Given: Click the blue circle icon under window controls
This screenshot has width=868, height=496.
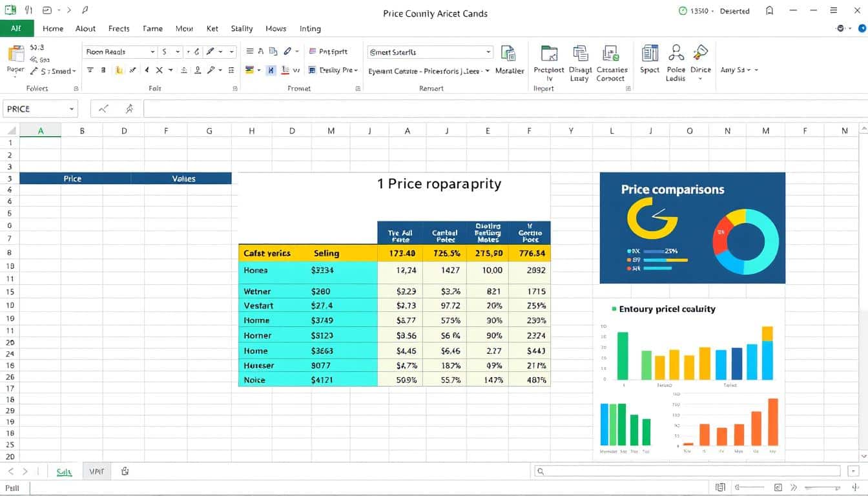Looking at the screenshot, I should click(862, 28).
